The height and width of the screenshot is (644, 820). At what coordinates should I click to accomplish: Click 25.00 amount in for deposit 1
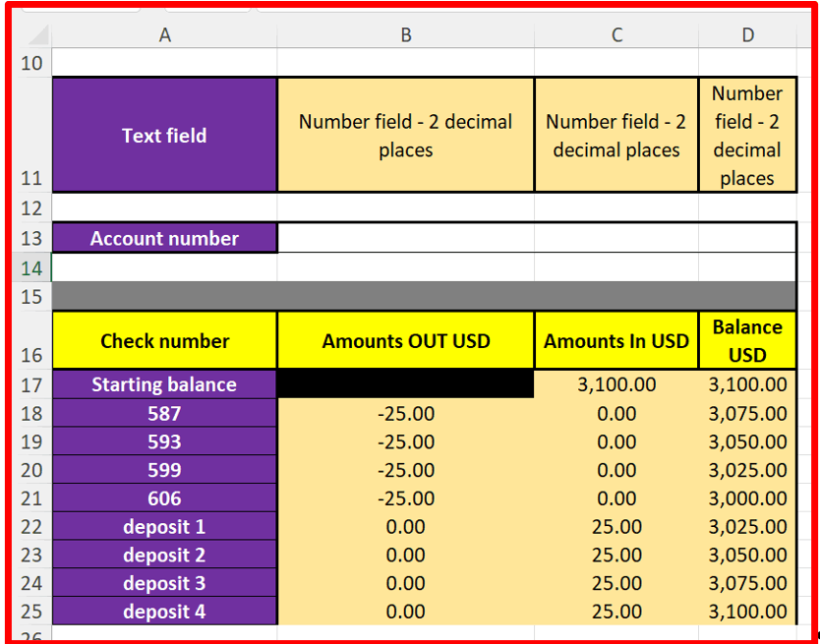coord(616,526)
